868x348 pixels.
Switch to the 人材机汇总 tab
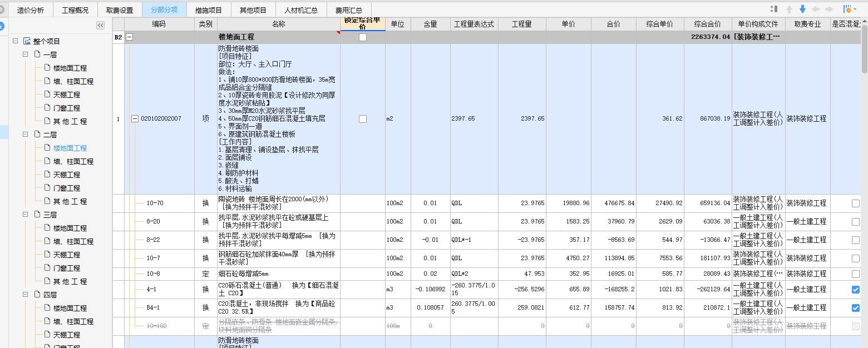pos(301,10)
